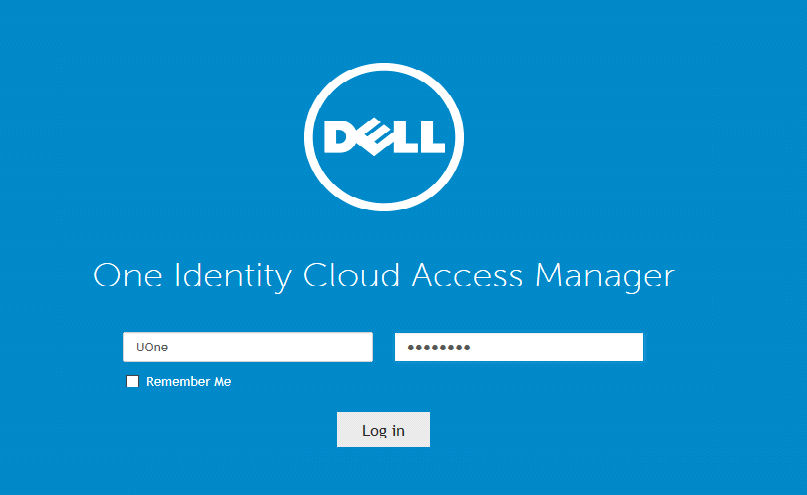807x495 pixels.
Task: Focus the masked password field
Action: coord(518,347)
